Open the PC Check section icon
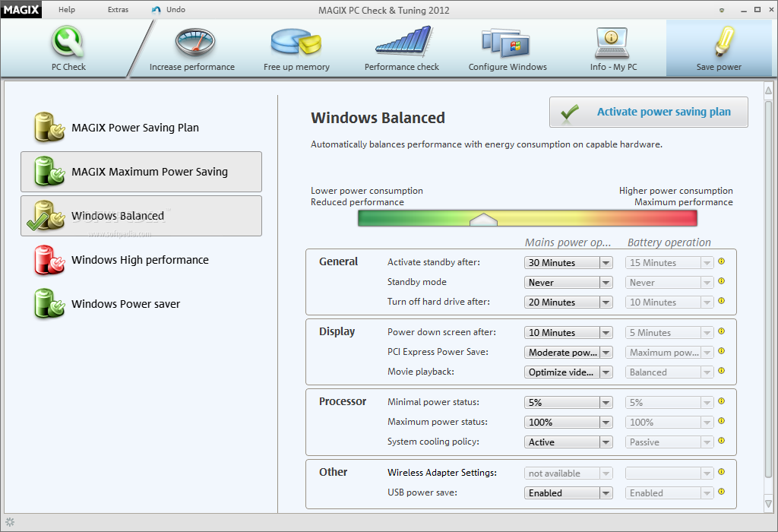Screen dimensions: 778x532 (x=68, y=41)
